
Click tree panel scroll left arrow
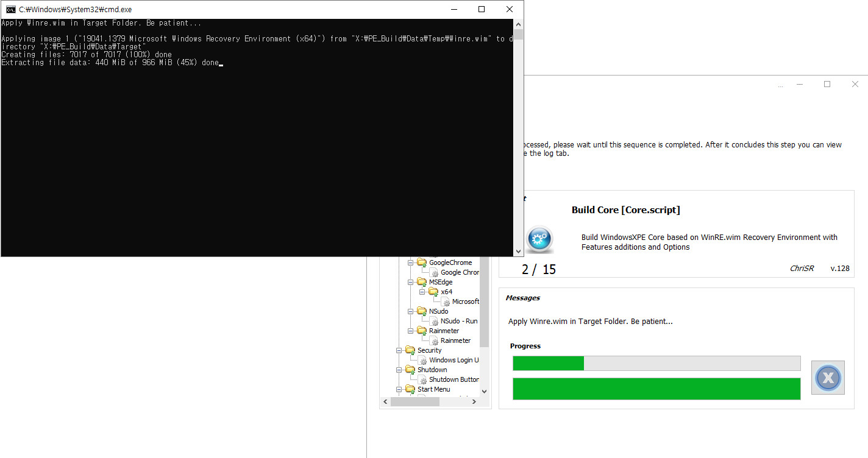click(385, 402)
